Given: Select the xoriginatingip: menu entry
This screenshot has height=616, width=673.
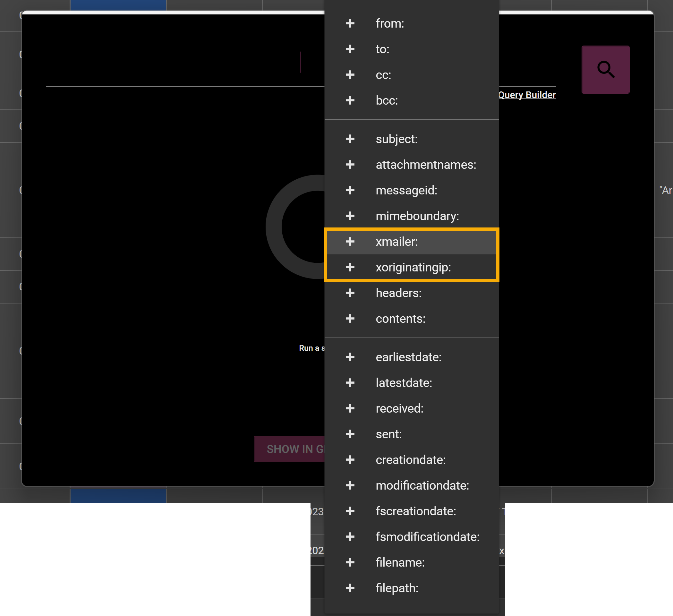Looking at the screenshot, I should click(413, 267).
